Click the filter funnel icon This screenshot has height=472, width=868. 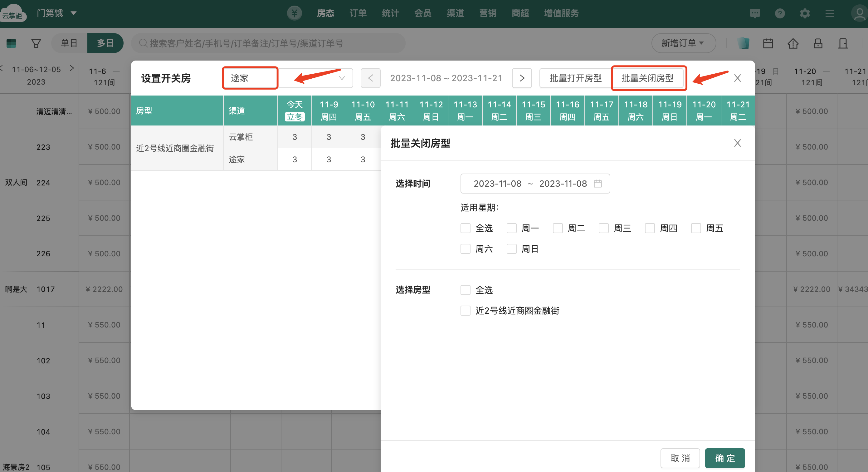click(x=36, y=43)
